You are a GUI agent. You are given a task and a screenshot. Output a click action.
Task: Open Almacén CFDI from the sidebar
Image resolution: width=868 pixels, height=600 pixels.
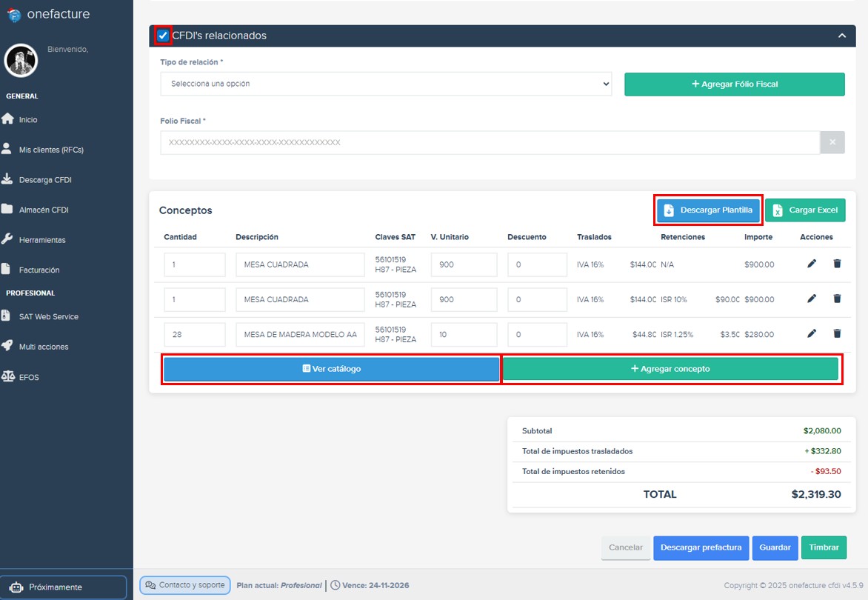coord(46,210)
